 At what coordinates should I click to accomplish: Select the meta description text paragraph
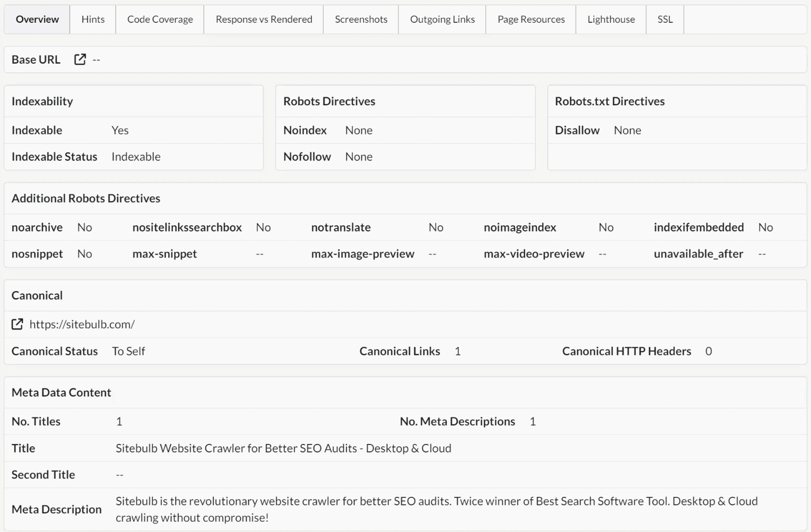[437, 509]
